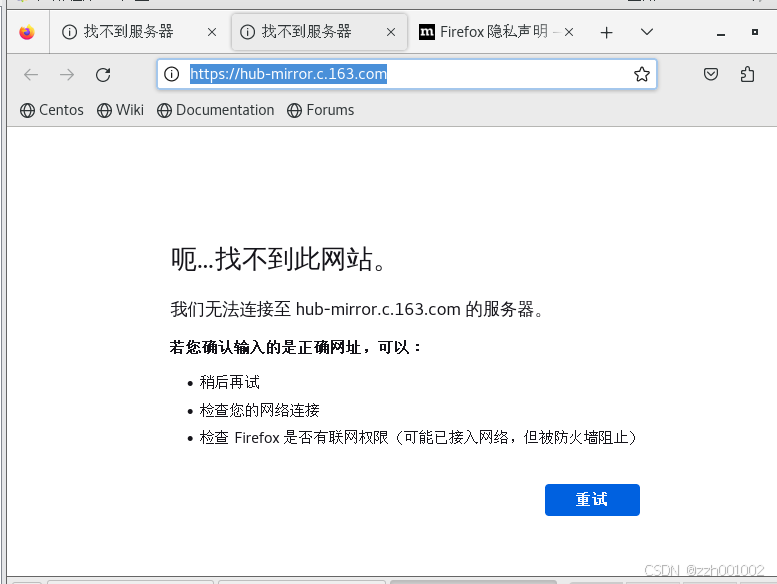Image resolution: width=777 pixels, height=584 pixels.
Task: Reload the current page
Action: coord(103,75)
